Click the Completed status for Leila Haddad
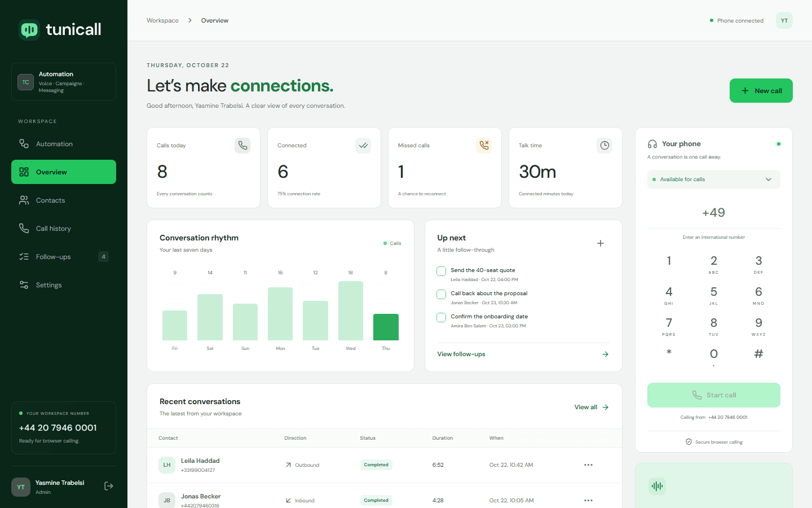 pyautogui.click(x=376, y=465)
